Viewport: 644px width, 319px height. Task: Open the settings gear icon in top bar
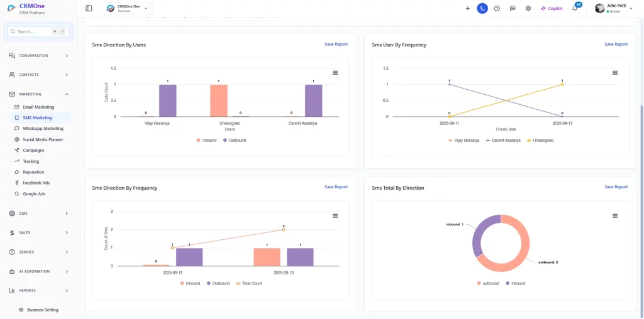pyautogui.click(x=528, y=8)
